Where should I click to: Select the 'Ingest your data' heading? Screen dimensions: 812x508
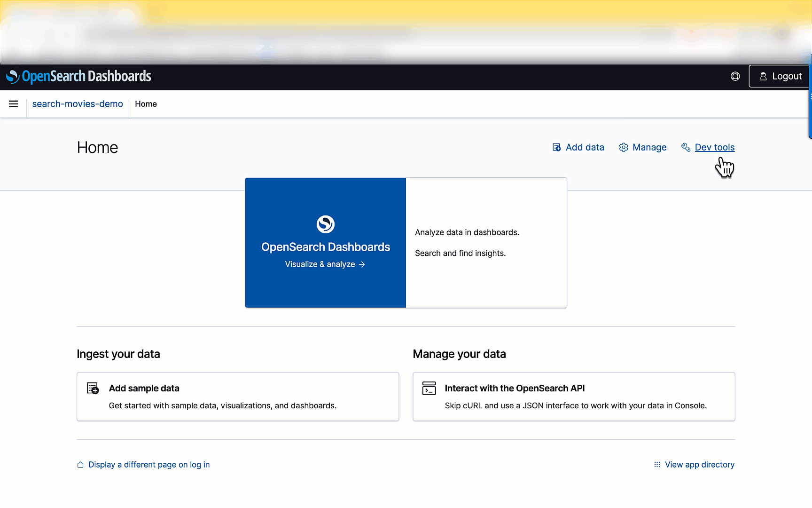click(x=118, y=354)
